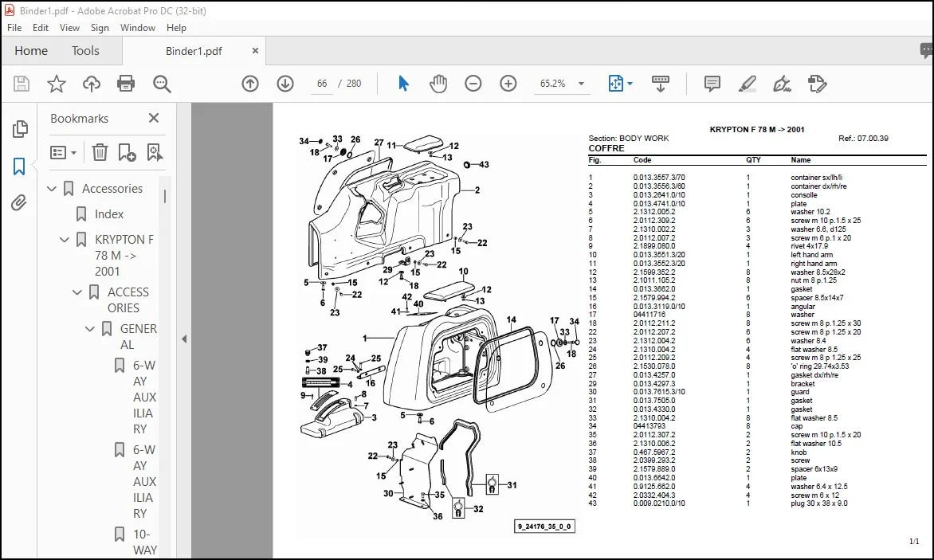Screen dimensions: 934x560
Task: Click the 'plug 30 x 38 x 9.0' entry
Action: click(x=819, y=503)
